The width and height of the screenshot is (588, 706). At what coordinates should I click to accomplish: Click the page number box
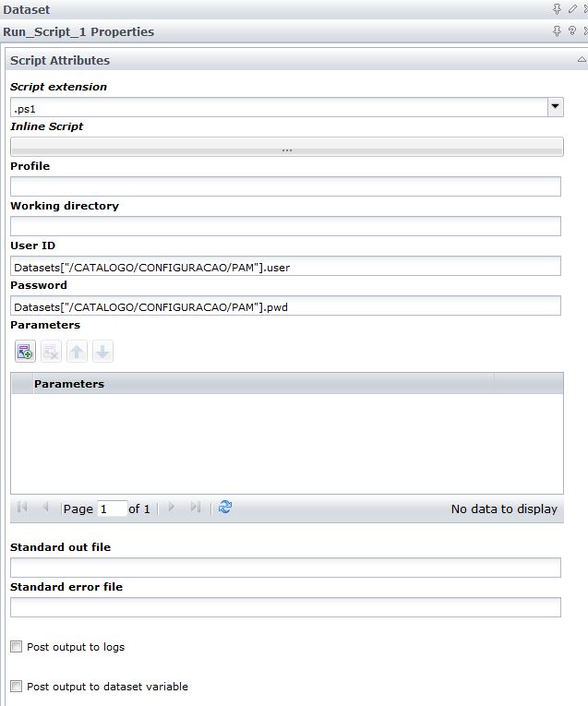[112, 509]
